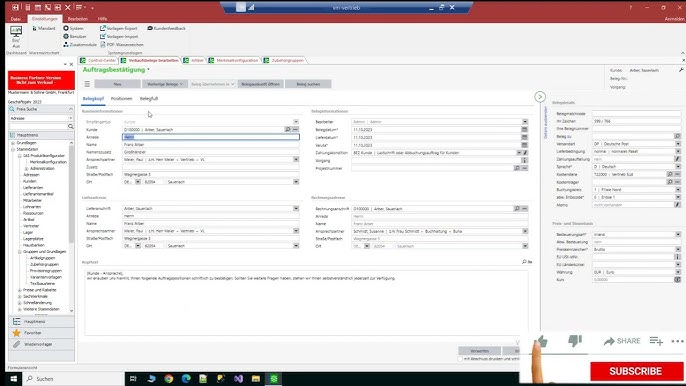Image resolution: width=686 pixels, height=386 pixels.
Task: Click the Neu button
Action: click(117, 84)
